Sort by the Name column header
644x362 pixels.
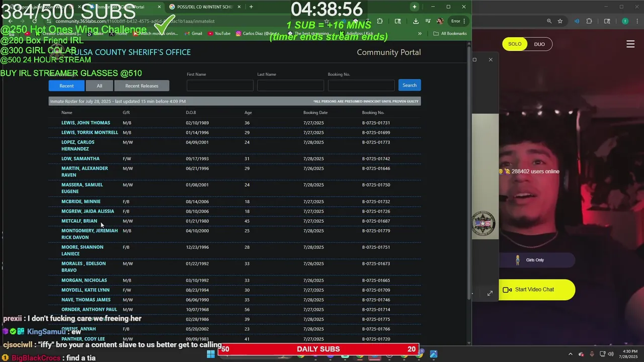pyautogui.click(x=67, y=113)
